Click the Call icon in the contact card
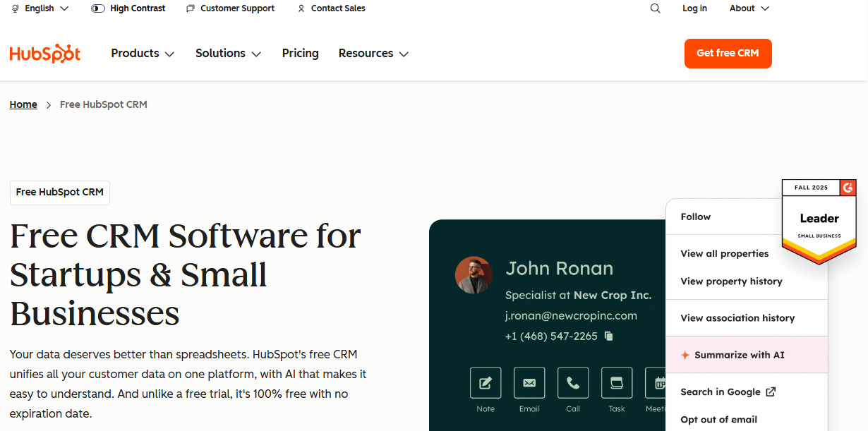The width and height of the screenshot is (868, 431). 573,383
